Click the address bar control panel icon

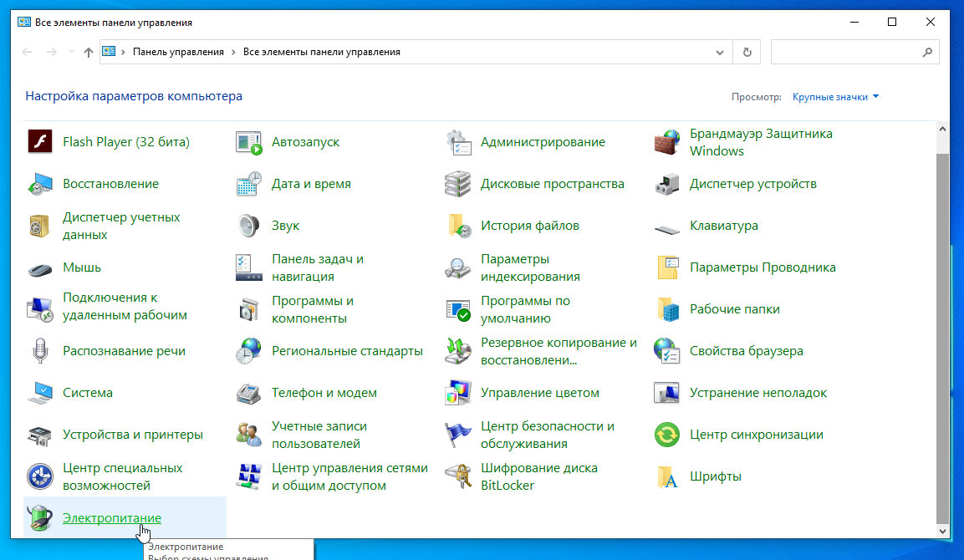(109, 52)
